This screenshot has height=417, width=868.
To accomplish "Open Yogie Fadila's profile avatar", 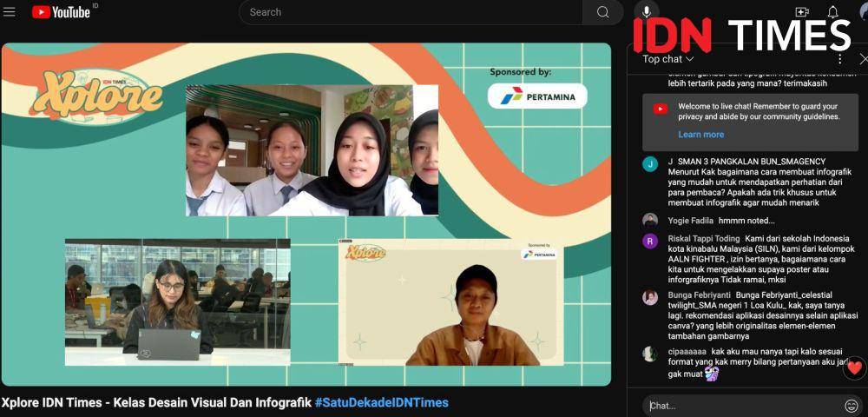I will click(x=650, y=221).
